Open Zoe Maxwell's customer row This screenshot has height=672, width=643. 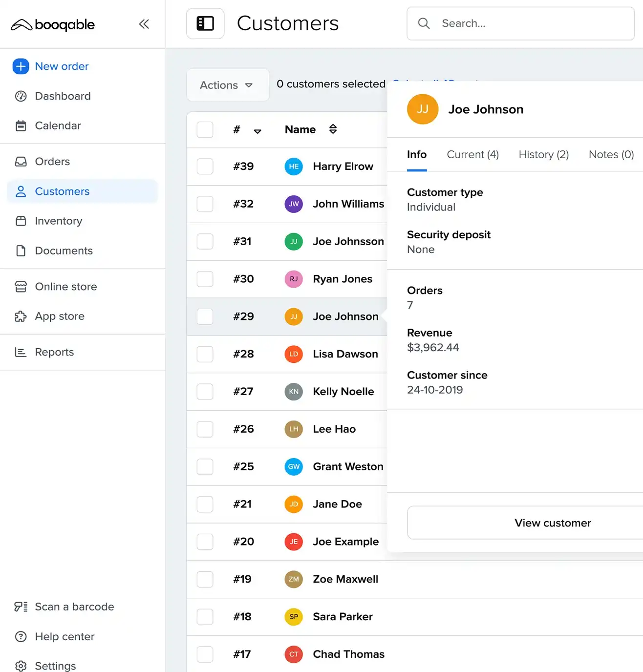coord(345,579)
